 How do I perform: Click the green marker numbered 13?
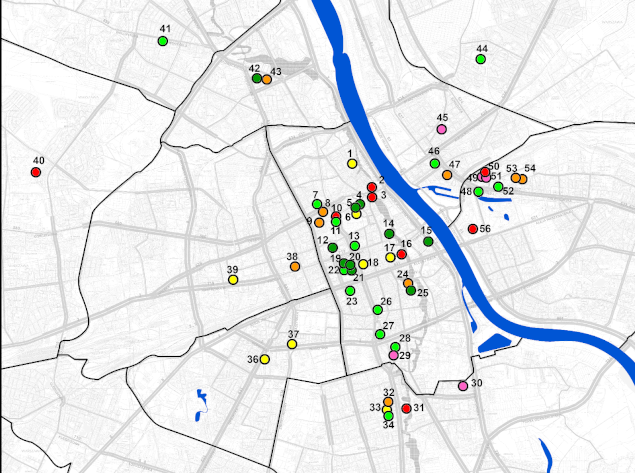point(355,246)
